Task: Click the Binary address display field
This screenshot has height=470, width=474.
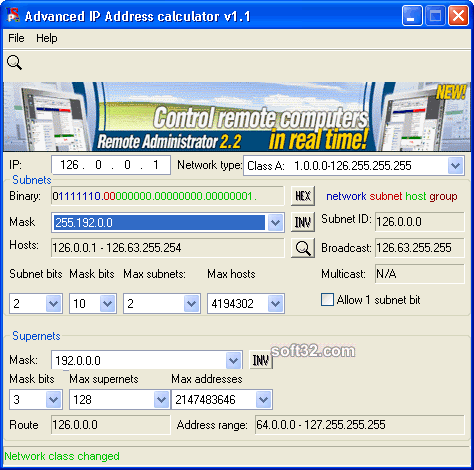Action: tap(168, 196)
